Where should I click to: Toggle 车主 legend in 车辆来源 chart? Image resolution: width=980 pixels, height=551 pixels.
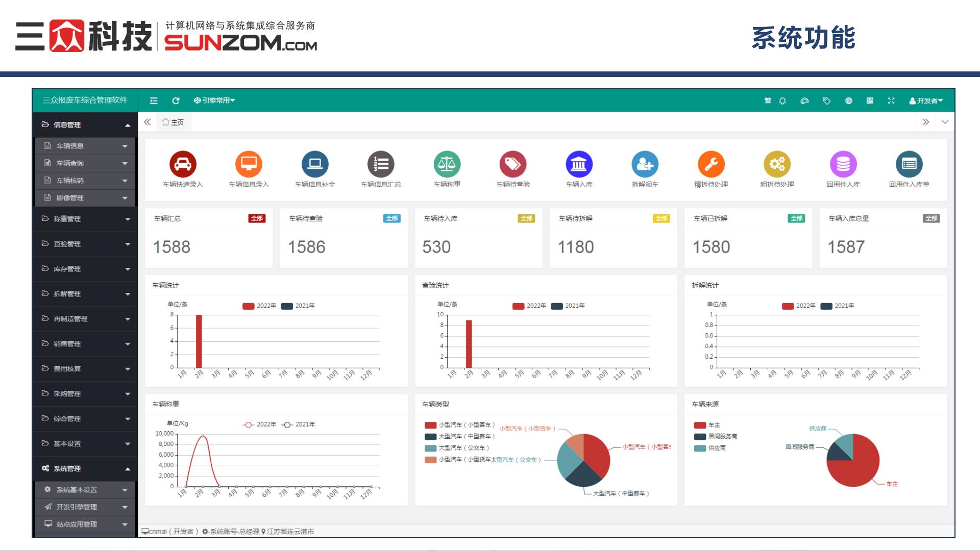coord(707,425)
